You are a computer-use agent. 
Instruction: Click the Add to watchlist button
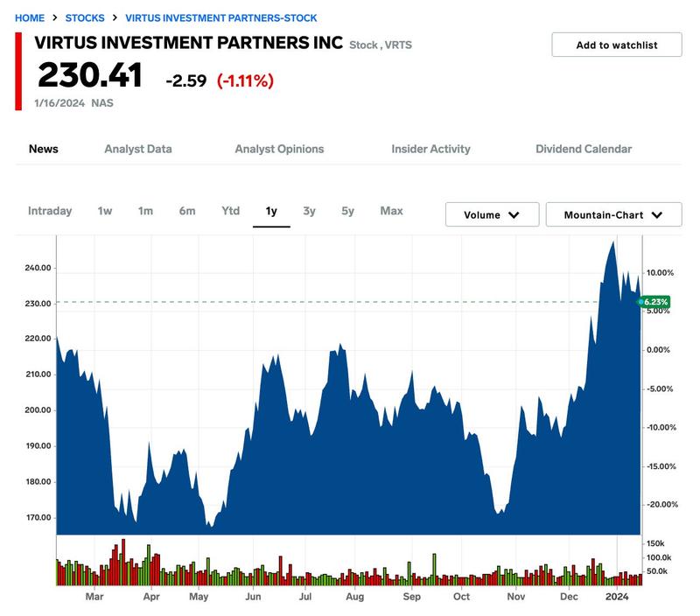[x=617, y=45]
